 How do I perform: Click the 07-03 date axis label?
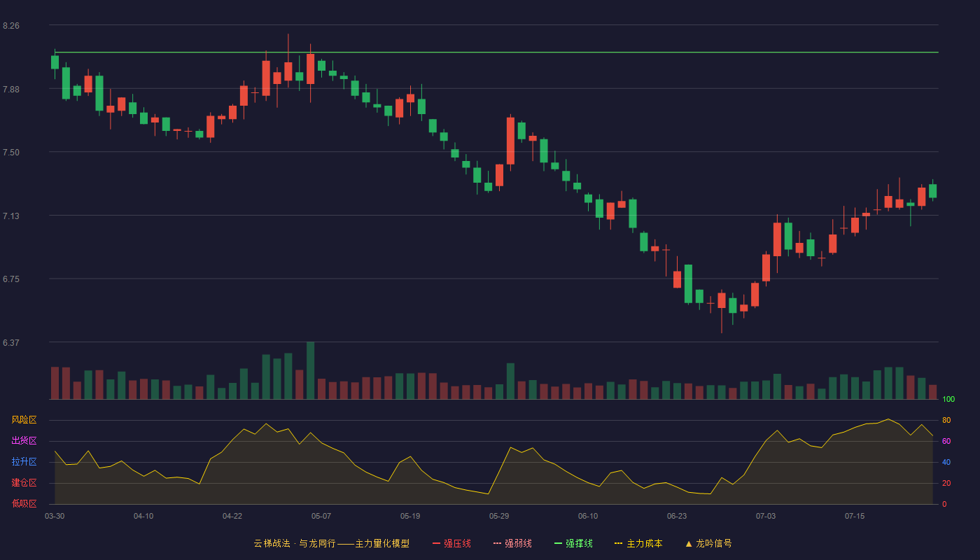766,516
